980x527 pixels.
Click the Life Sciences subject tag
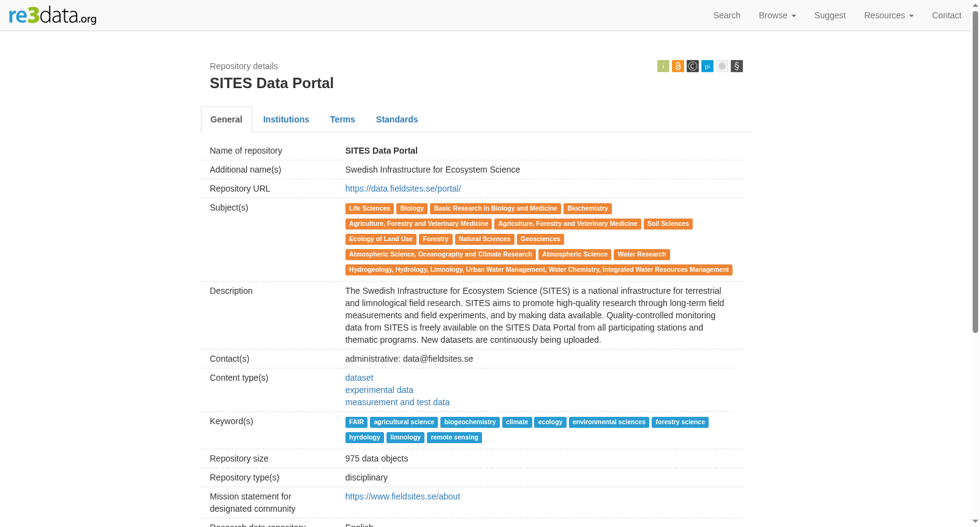point(369,209)
